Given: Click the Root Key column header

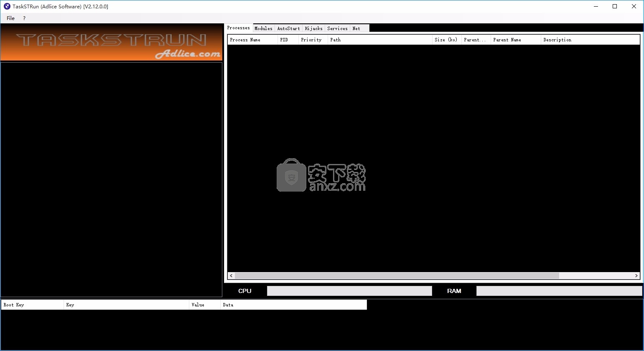Looking at the screenshot, I should pos(32,305).
